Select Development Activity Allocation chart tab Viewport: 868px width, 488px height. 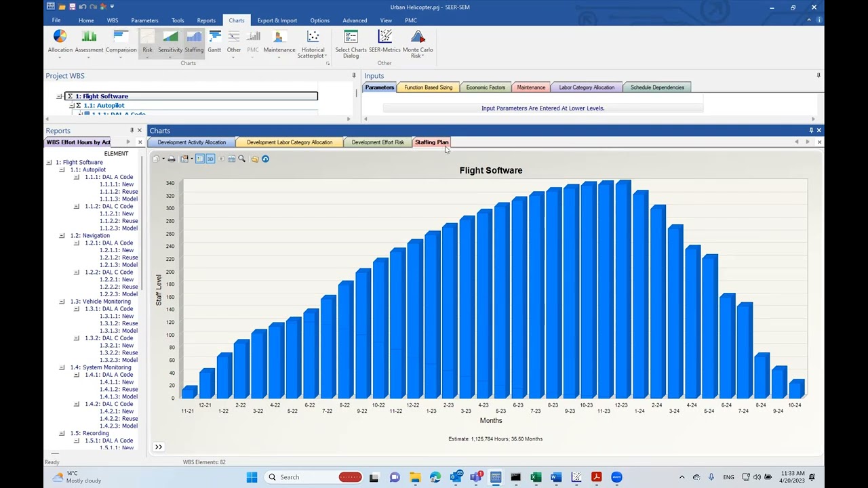point(191,142)
